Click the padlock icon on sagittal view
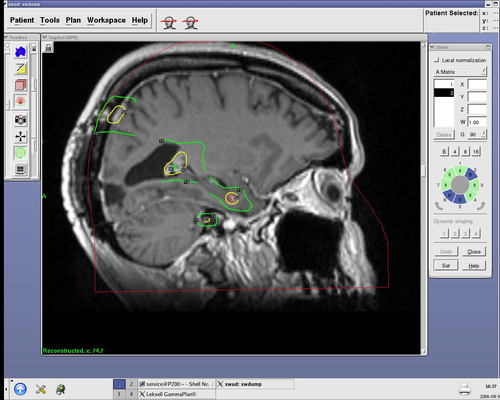This screenshot has height=400, width=500. [x=48, y=48]
